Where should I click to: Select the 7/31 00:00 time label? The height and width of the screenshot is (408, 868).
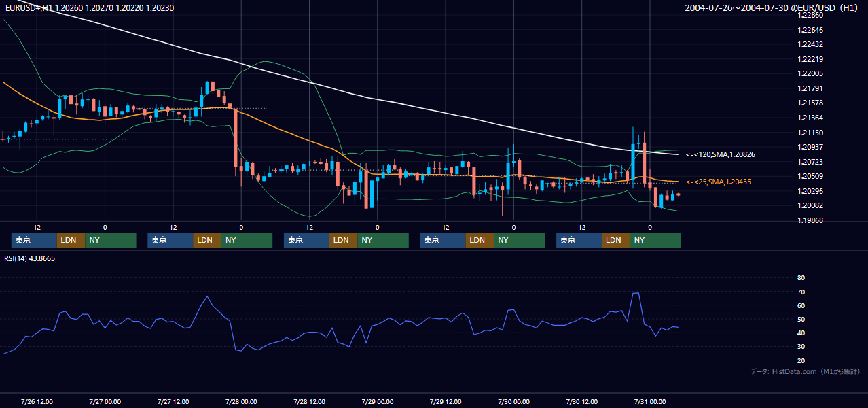coord(650,402)
